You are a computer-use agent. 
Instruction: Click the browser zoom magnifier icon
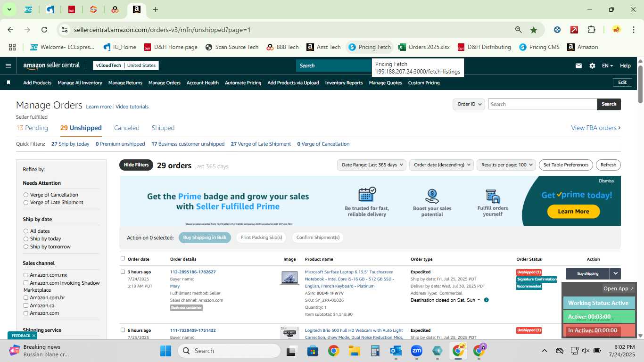[x=519, y=30]
